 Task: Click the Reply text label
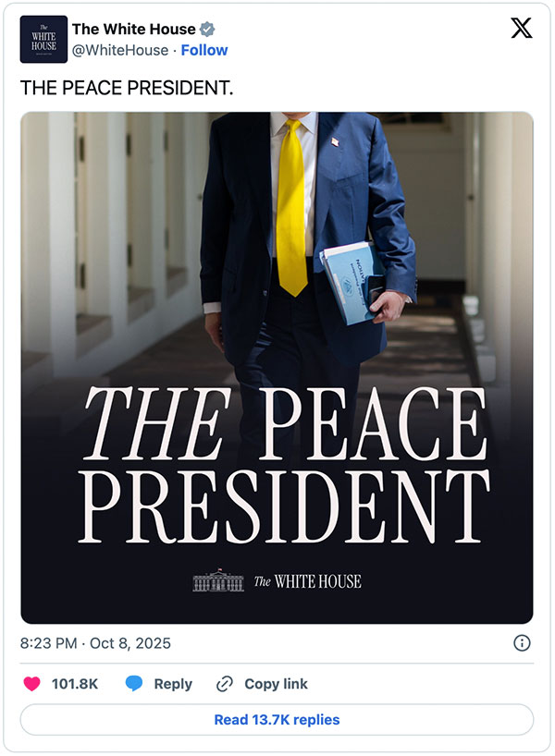[173, 684]
